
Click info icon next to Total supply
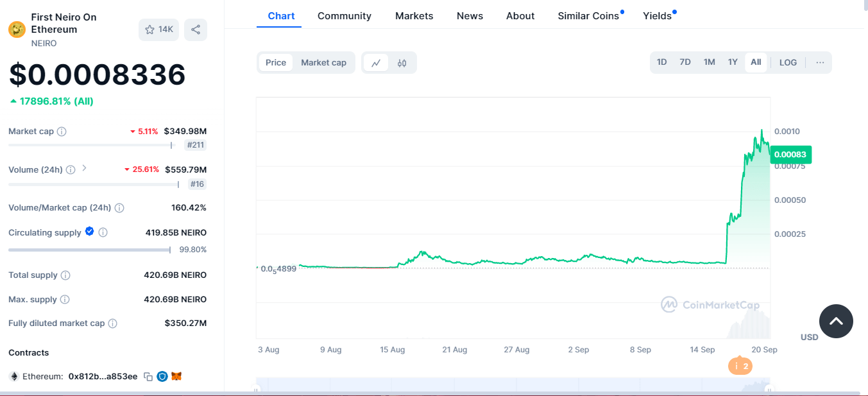coord(65,275)
